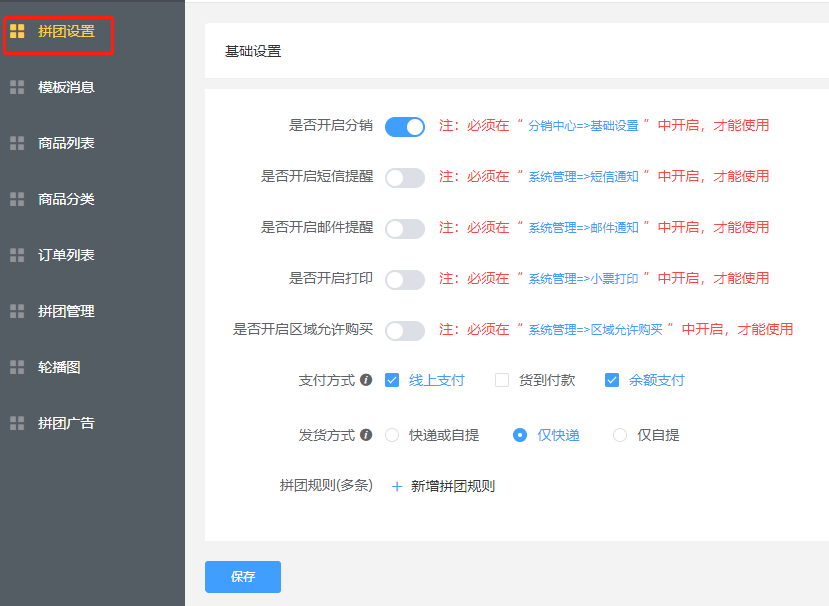This screenshot has width=829, height=606.
Task: Enable the 是否开启短信提醒 switch
Action: coord(405,177)
